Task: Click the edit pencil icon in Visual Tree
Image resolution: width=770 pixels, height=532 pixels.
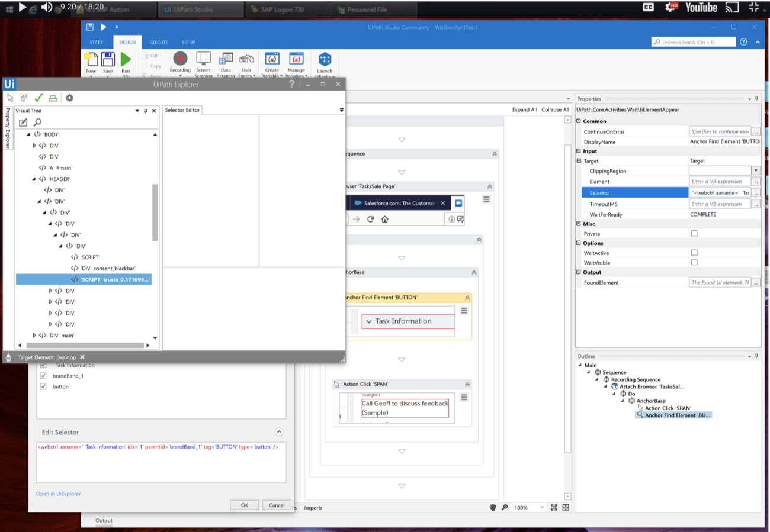Action: tap(23, 122)
